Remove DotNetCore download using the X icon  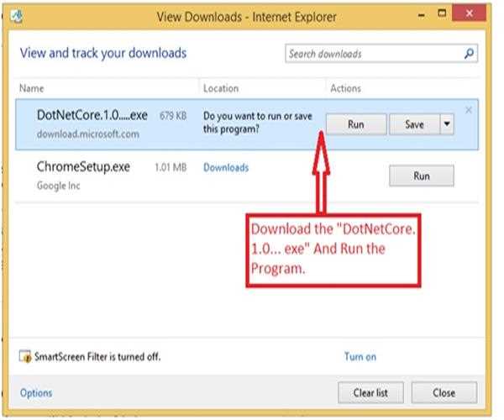(x=469, y=110)
